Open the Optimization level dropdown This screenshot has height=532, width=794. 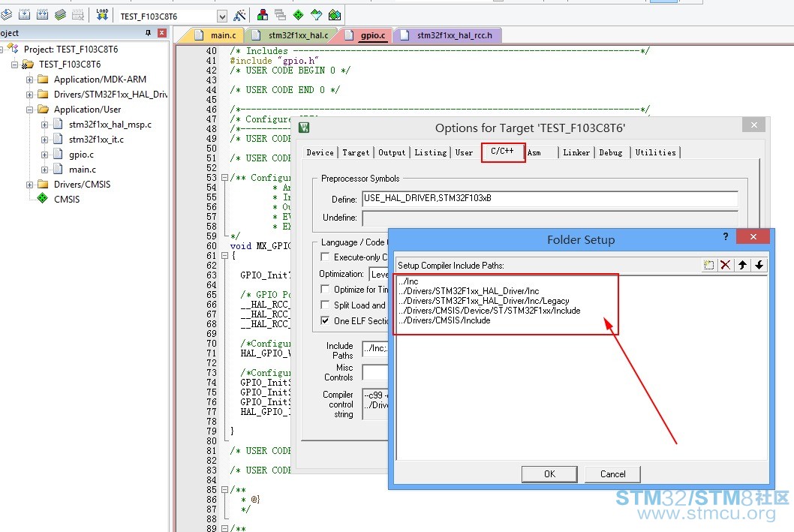379,274
